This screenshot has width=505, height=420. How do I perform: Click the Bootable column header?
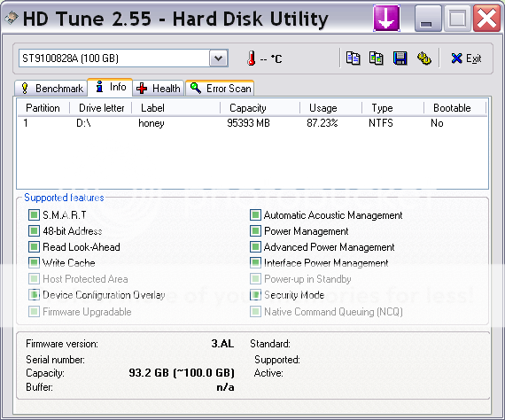(454, 108)
